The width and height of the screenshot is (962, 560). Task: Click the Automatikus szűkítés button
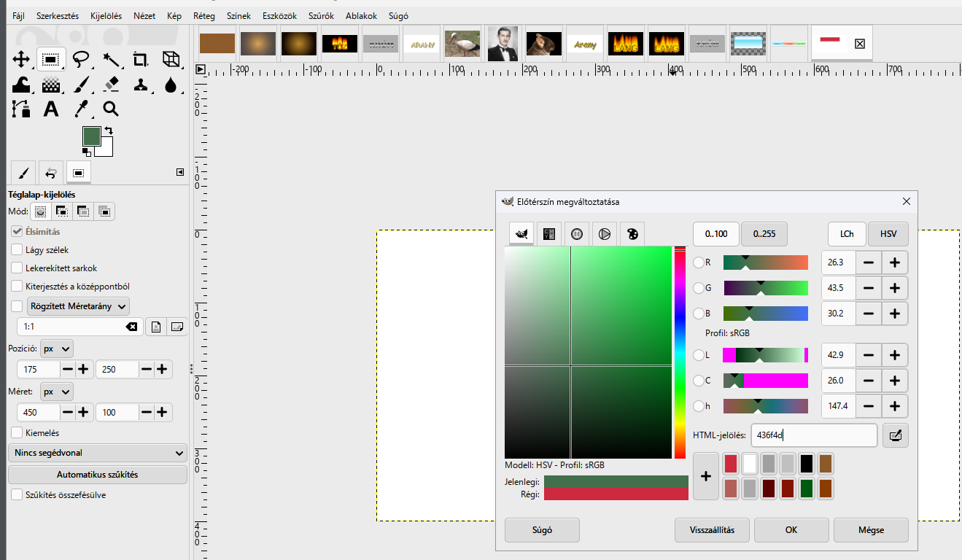[x=98, y=475]
